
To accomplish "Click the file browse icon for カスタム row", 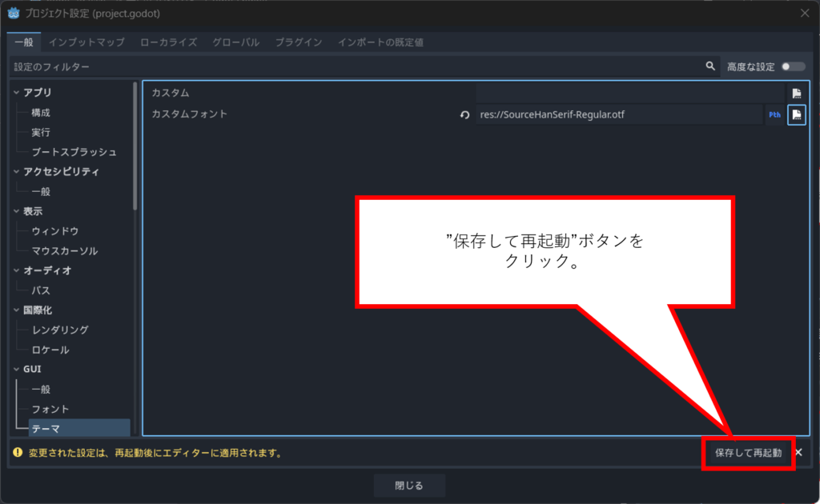I will 796,94.
